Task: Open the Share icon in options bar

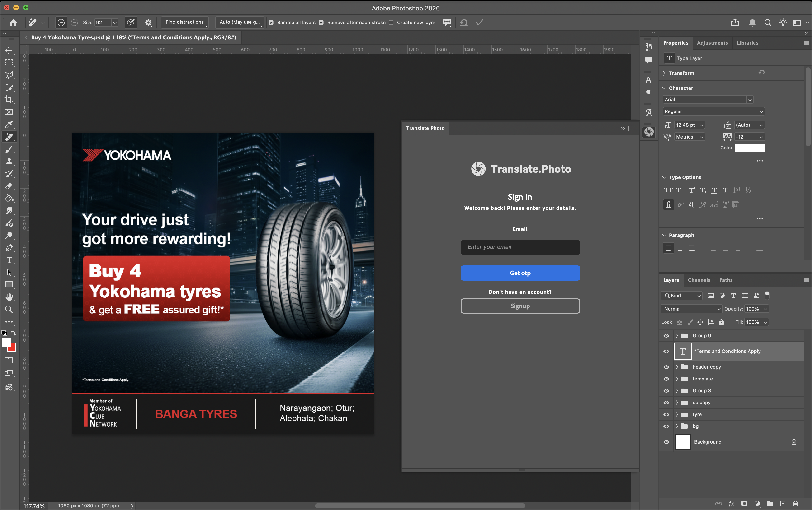Action: [x=735, y=23]
